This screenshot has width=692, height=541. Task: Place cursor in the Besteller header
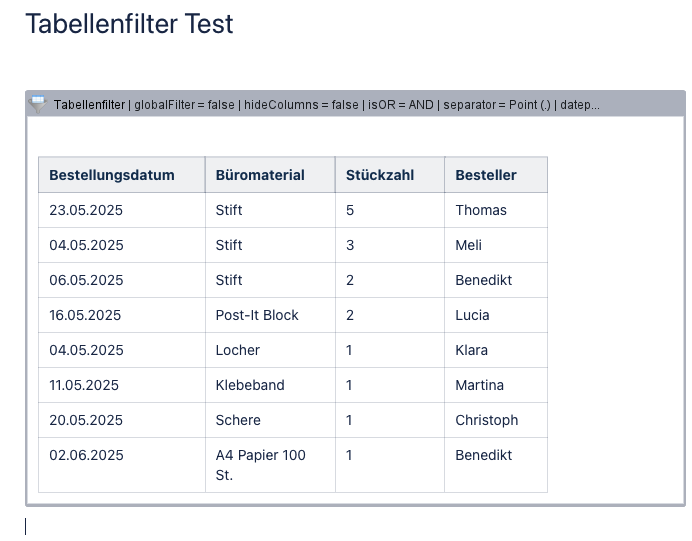point(486,175)
